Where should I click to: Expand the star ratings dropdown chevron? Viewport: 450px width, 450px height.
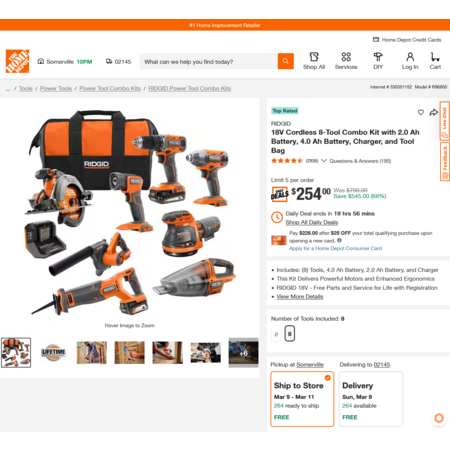tap(324, 161)
